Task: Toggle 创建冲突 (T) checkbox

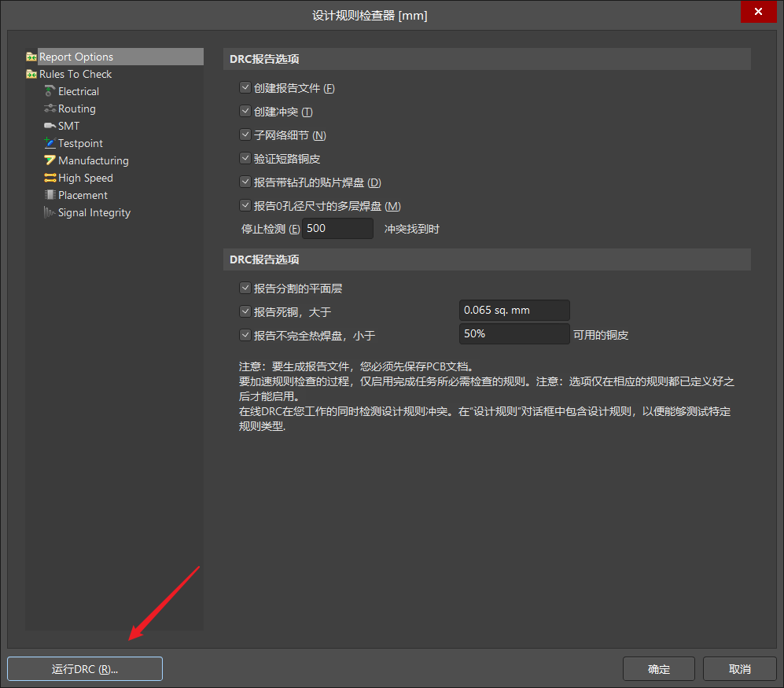Action: click(x=245, y=112)
